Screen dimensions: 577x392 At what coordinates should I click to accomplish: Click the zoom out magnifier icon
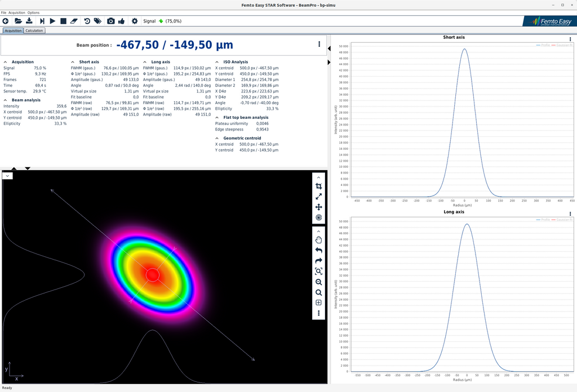(318, 282)
